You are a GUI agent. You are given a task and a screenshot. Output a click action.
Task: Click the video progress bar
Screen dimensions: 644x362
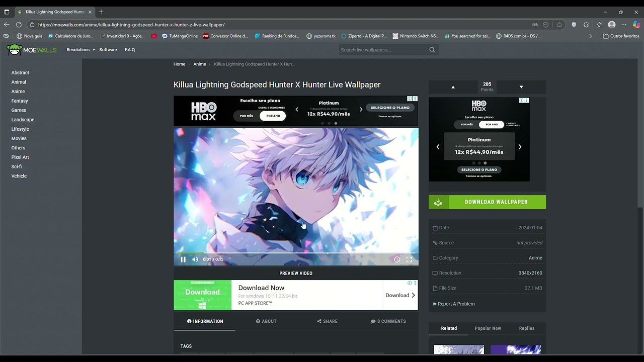296,253
